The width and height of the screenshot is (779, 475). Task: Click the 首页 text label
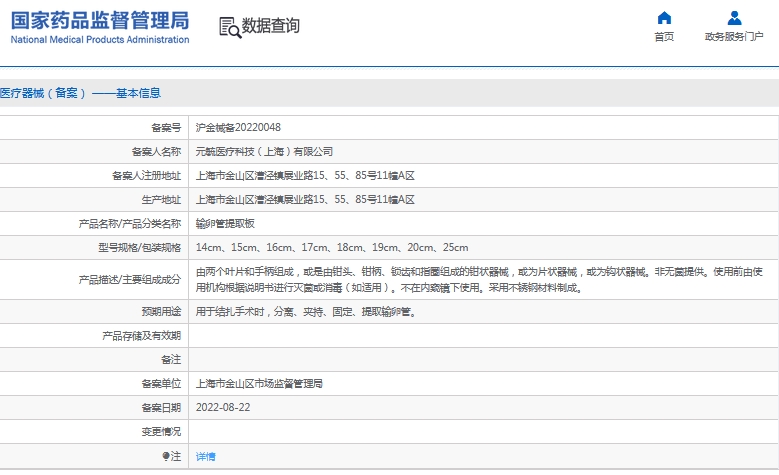664,37
